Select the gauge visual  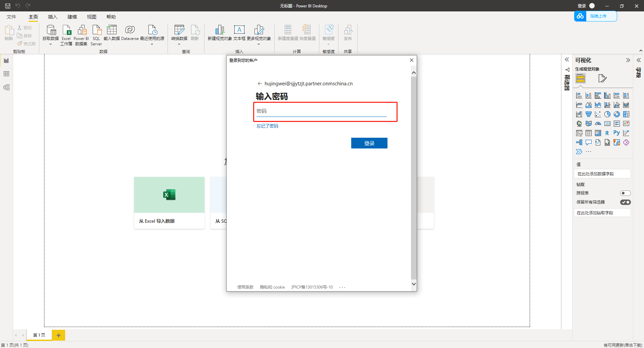pyautogui.click(x=598, y=123)
